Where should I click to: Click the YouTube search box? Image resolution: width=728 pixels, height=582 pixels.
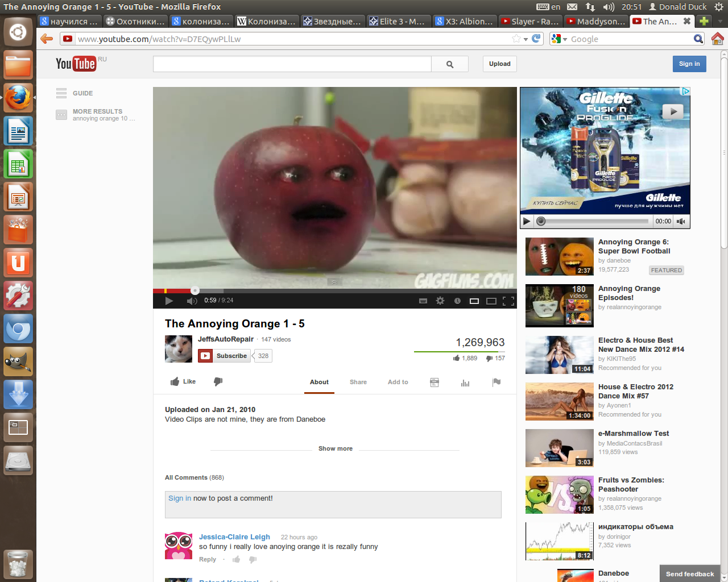[292, 64]
